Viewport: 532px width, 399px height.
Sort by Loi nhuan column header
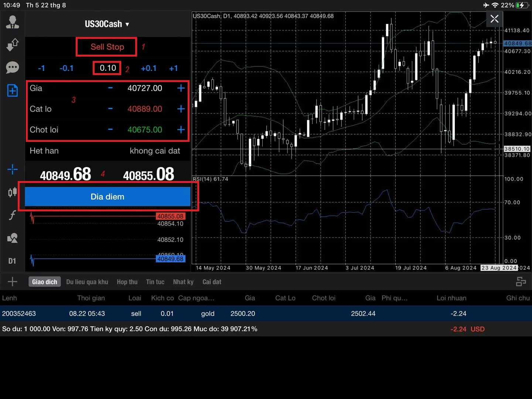(451, 298)
